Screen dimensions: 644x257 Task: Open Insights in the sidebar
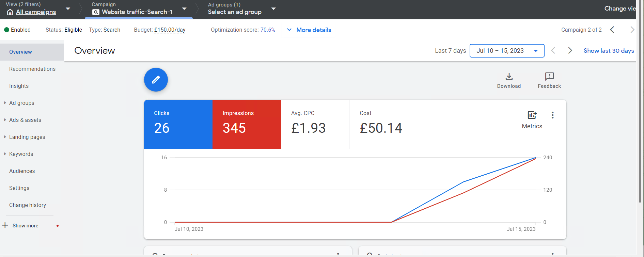click(19, 86)
